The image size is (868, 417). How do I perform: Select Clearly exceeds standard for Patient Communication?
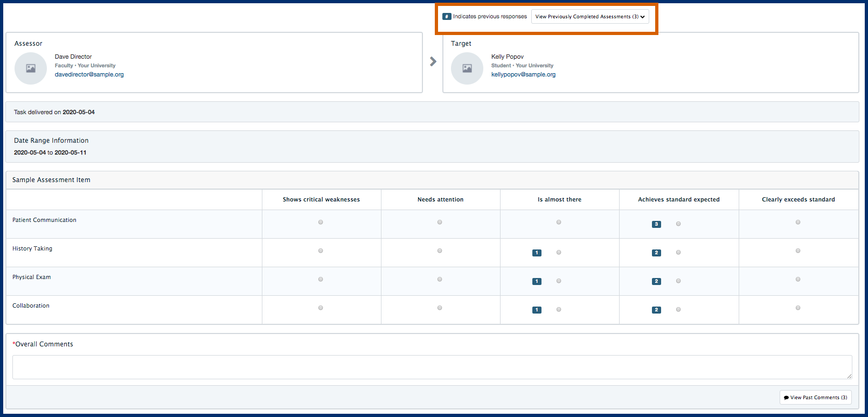click(798, 222)
